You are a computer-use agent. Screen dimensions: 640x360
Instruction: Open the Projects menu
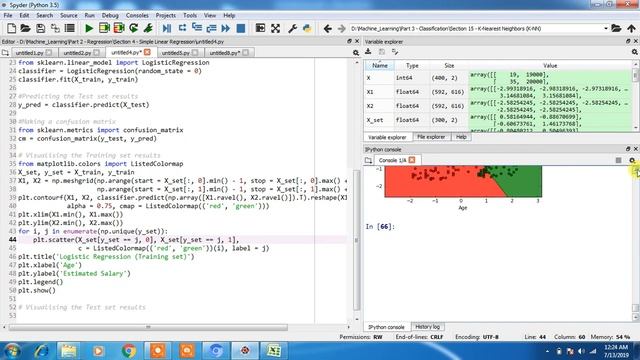(x=166, y=16)
